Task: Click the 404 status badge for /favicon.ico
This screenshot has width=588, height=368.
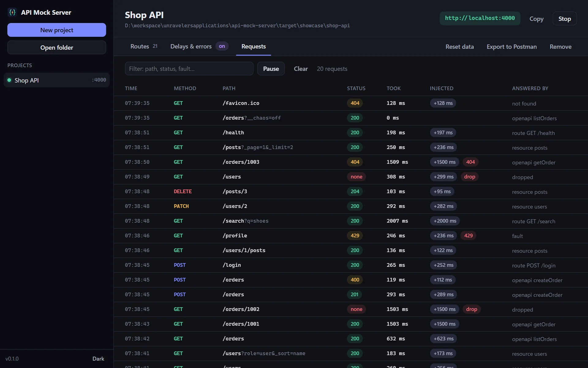Action: pyautogui.click(x=355, y=103)
